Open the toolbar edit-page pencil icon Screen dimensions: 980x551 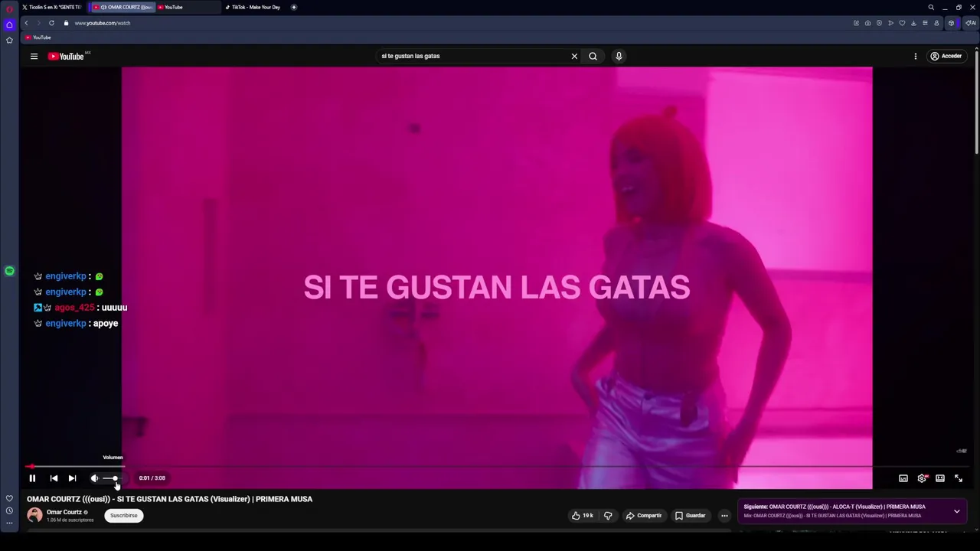click(856, 23)
